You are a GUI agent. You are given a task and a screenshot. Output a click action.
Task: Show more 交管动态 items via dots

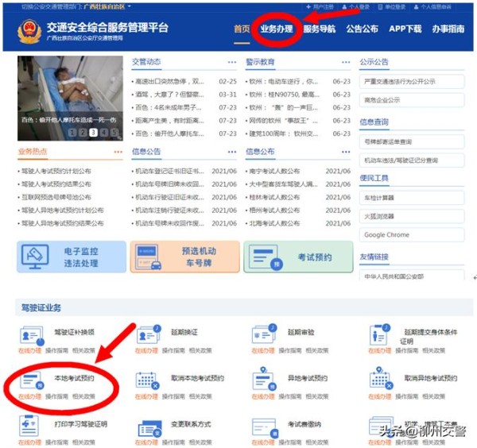pyautogui.click(x=232, y=62)
